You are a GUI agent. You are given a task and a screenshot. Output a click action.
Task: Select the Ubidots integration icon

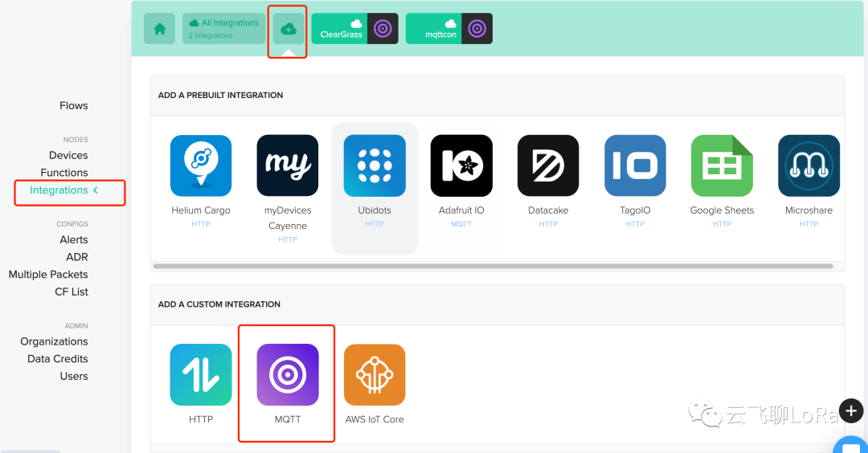pos(375,165)
